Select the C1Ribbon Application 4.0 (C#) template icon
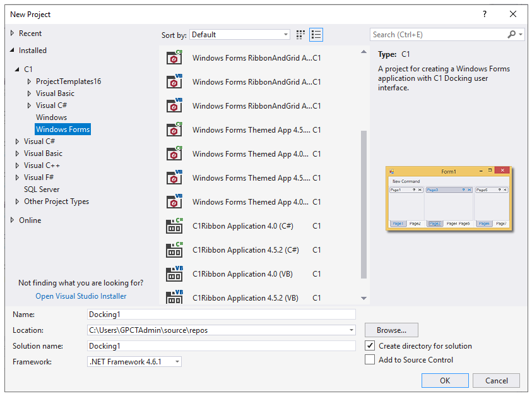 click(x=174, y=226)
